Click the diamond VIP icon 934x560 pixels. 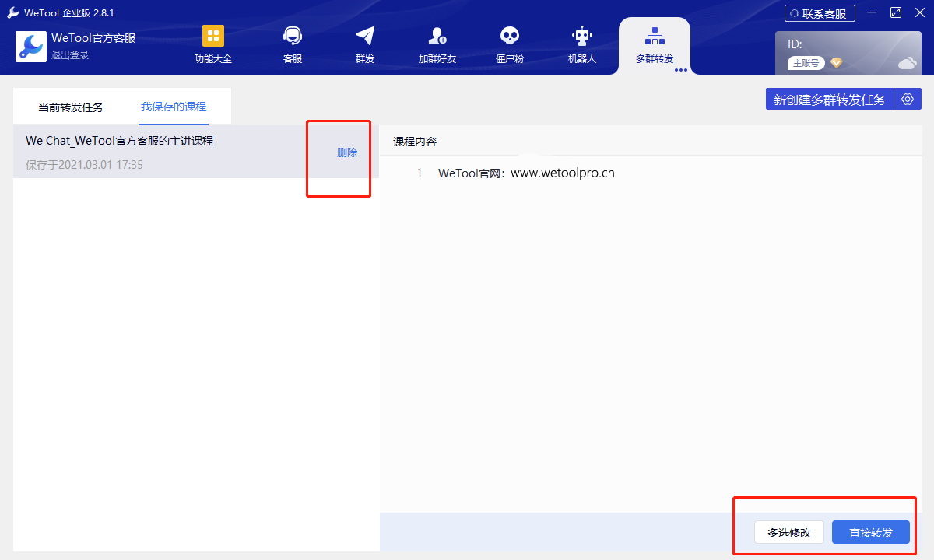point(836,63)
